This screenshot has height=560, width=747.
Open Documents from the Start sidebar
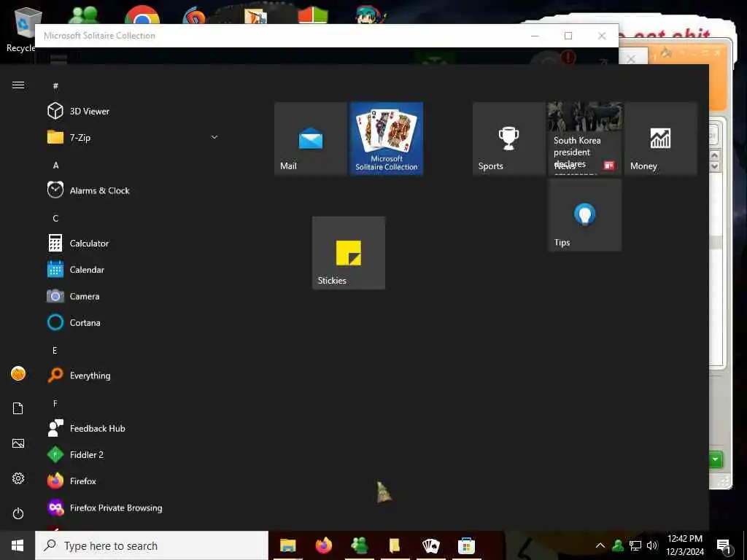point(18,408)
